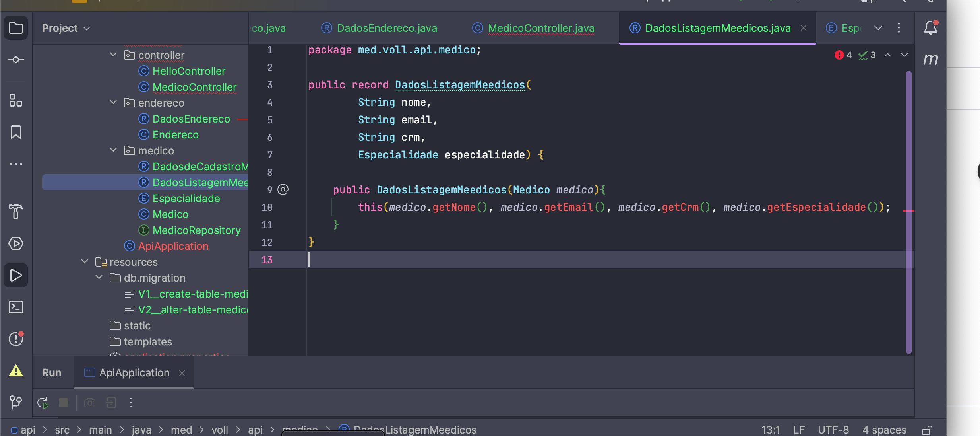
Task: Open the Commit tool window
Action: point(16,60)
